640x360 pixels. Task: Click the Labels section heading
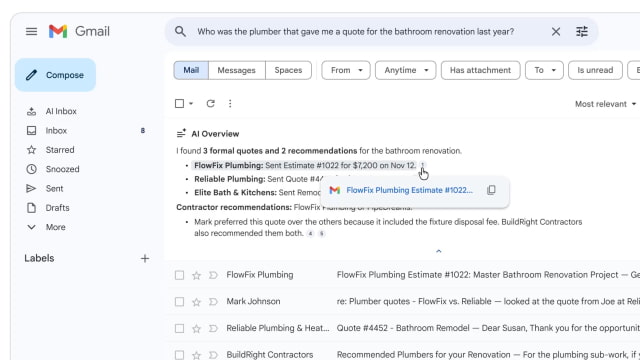[x=39, y=258]
